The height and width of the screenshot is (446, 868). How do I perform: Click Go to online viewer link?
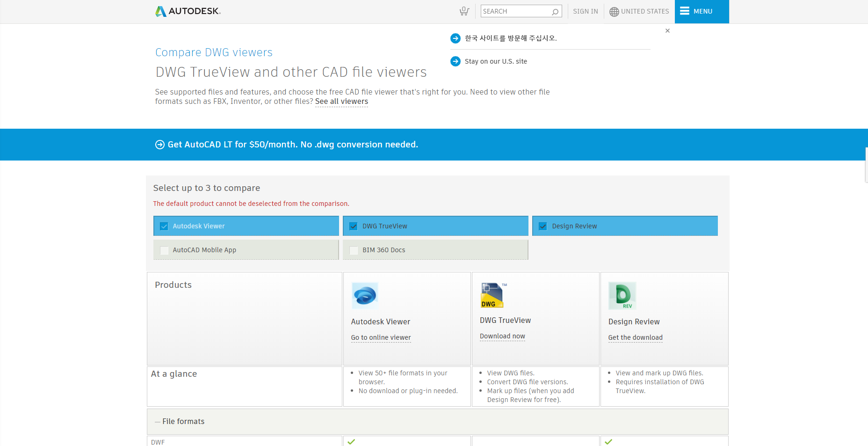381,337
